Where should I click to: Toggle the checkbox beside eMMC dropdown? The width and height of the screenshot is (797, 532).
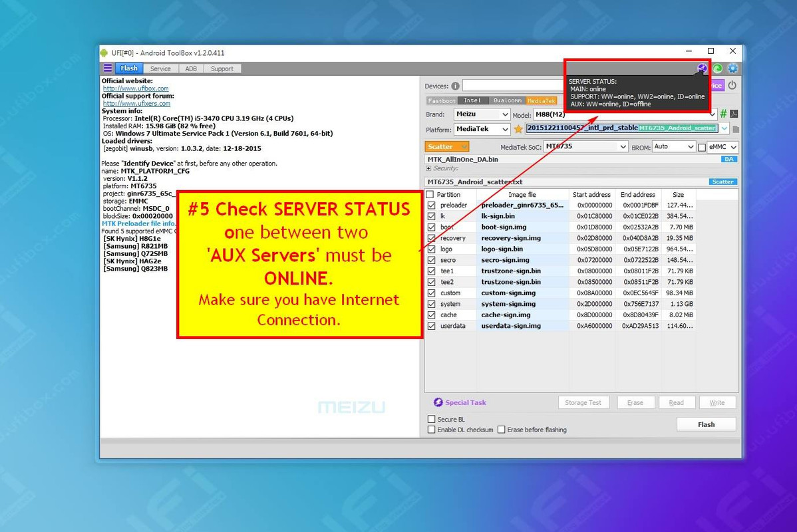click(x=701, y=148)
